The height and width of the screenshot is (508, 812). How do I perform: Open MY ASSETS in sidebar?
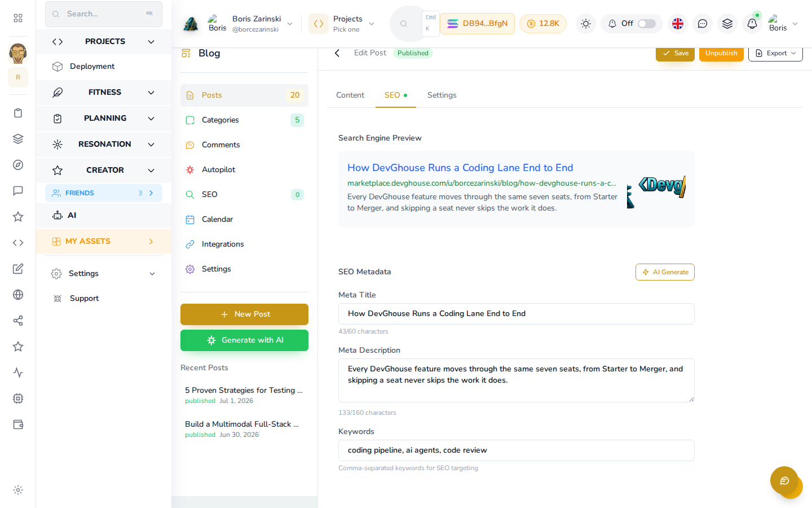click(x=104, y=242)
